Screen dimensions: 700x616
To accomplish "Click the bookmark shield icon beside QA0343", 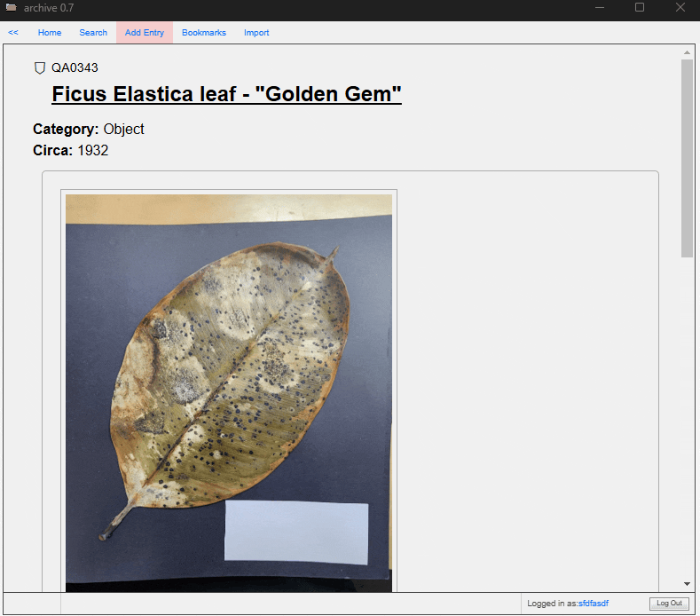I will [40, 67].
